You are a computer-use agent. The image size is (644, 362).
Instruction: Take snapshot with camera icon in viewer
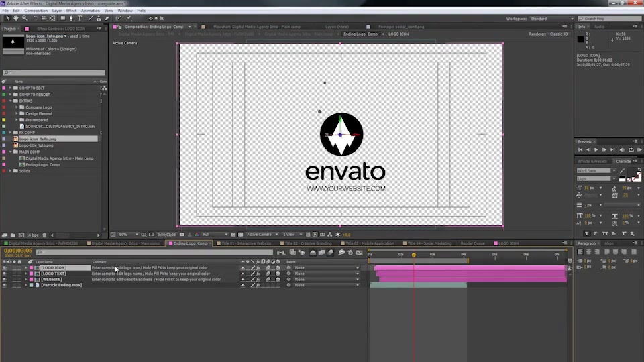[x=182, y=235]
